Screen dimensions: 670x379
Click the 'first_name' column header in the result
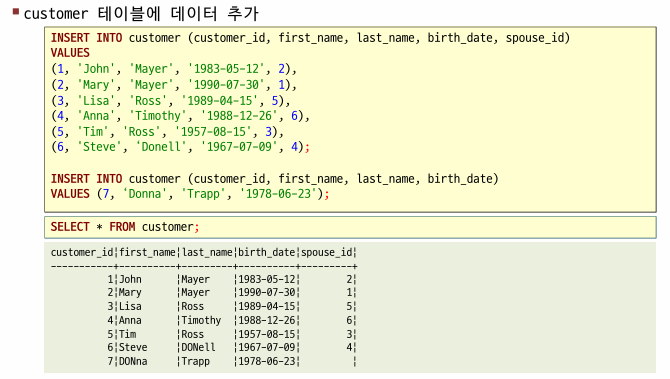pyautogui.click(x=147, y=253)
